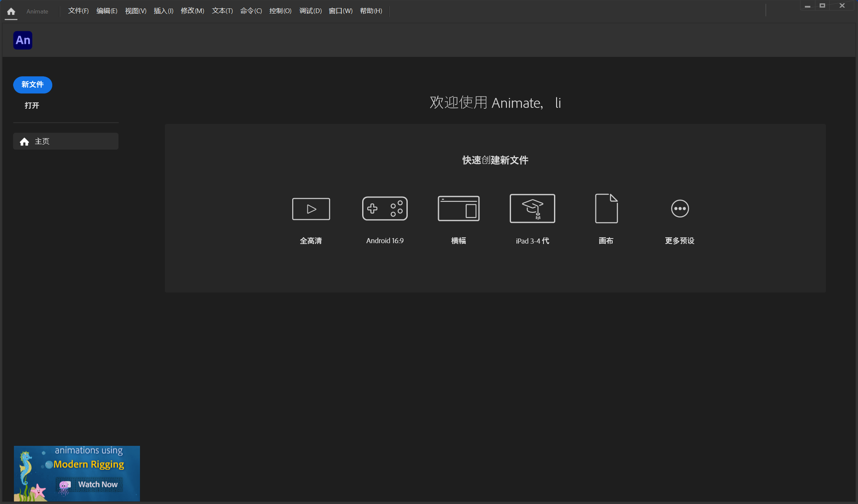Click the 打开 open button
Viewport: 858px width, 504px height.
pyautogui.click(x=32, y=106)
